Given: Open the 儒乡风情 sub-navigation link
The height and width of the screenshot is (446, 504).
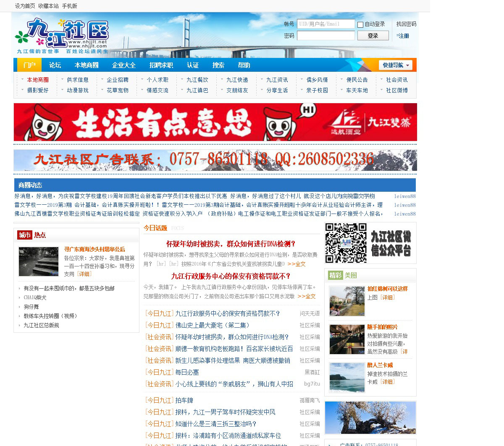Looking at the screenshot, I should 317,80.
